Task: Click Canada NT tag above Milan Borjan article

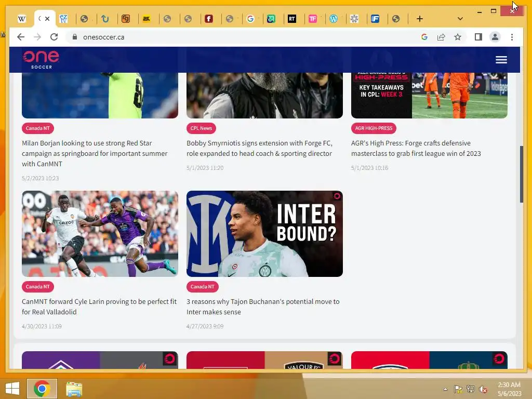Action: [37, 128]
